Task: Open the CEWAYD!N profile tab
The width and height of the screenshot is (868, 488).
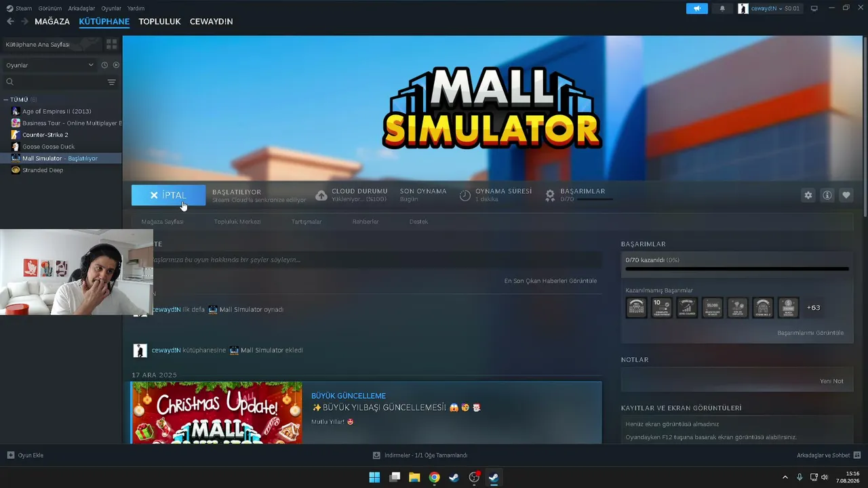Action: click(211, 22)
